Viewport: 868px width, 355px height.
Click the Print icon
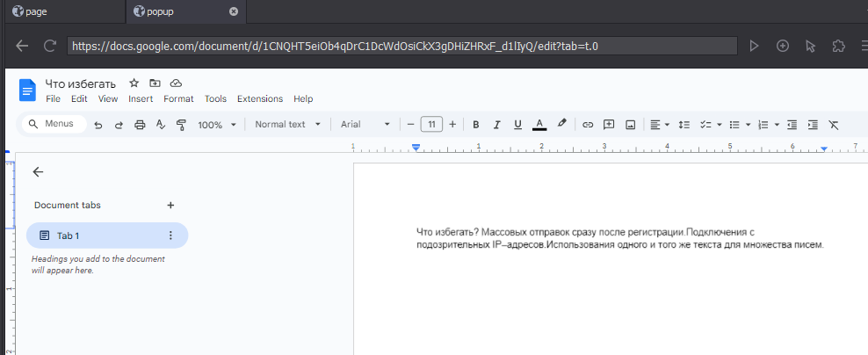(x=140, y=125)
